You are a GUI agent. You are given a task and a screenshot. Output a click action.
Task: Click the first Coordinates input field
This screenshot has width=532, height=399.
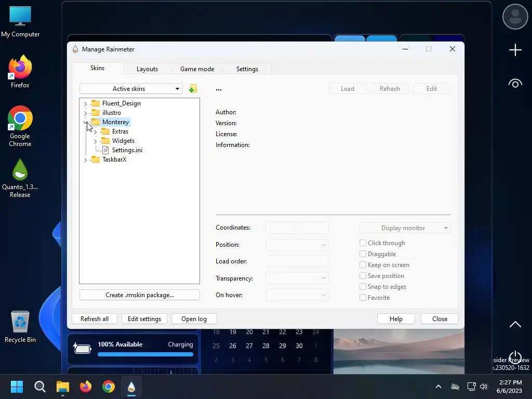tap(281, 228)
